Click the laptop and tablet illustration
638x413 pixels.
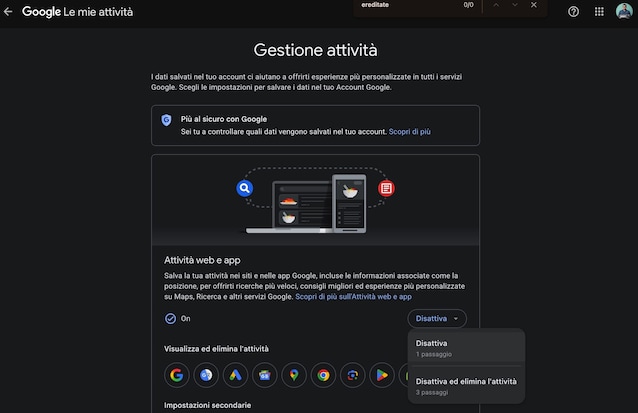click(306, 205)
